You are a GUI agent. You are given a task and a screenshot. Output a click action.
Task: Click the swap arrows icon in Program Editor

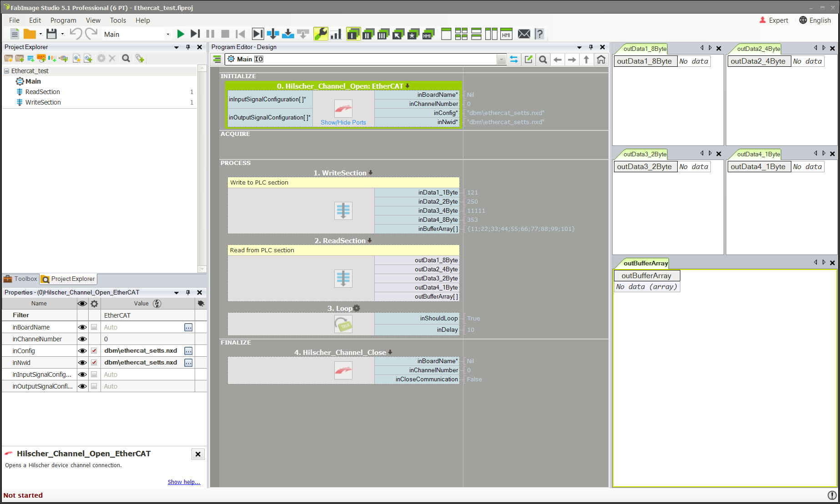coord(514,60)
